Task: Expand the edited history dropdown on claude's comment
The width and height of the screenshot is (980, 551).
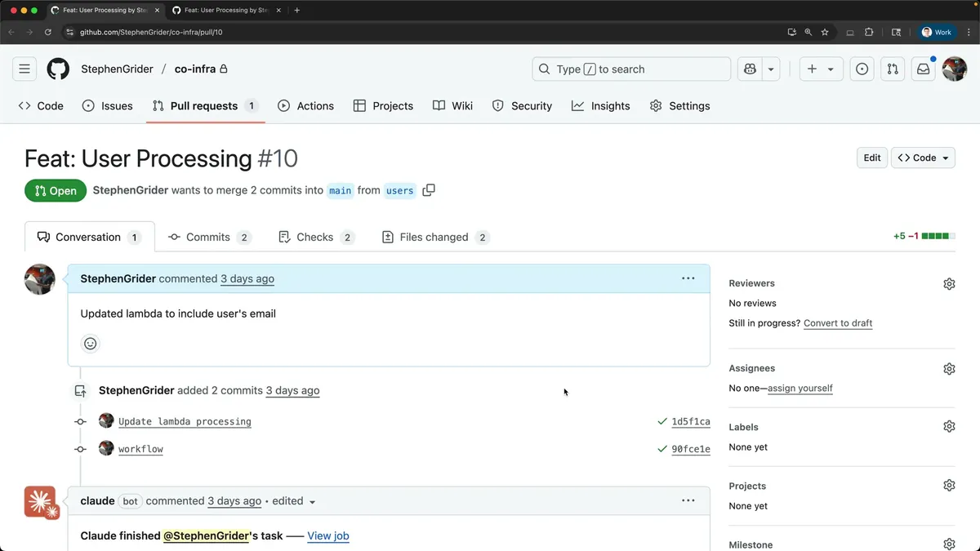Action: coord(312,502)
